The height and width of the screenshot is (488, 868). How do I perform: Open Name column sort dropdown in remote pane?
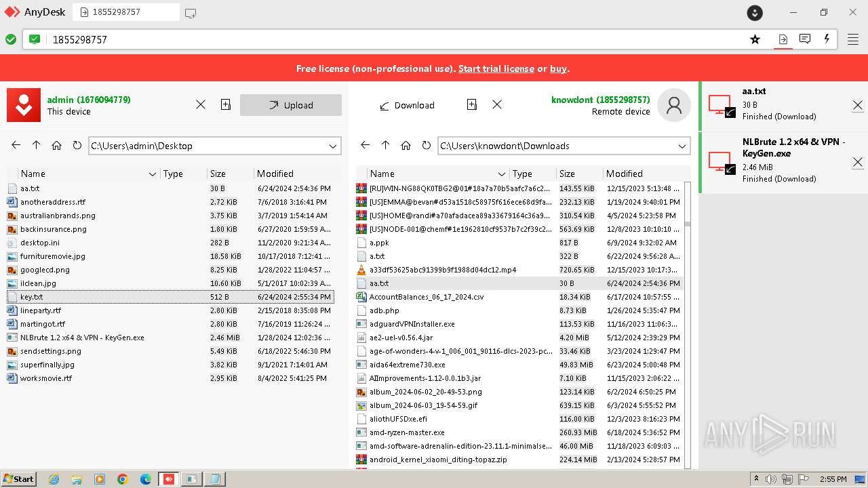point(502,174)
